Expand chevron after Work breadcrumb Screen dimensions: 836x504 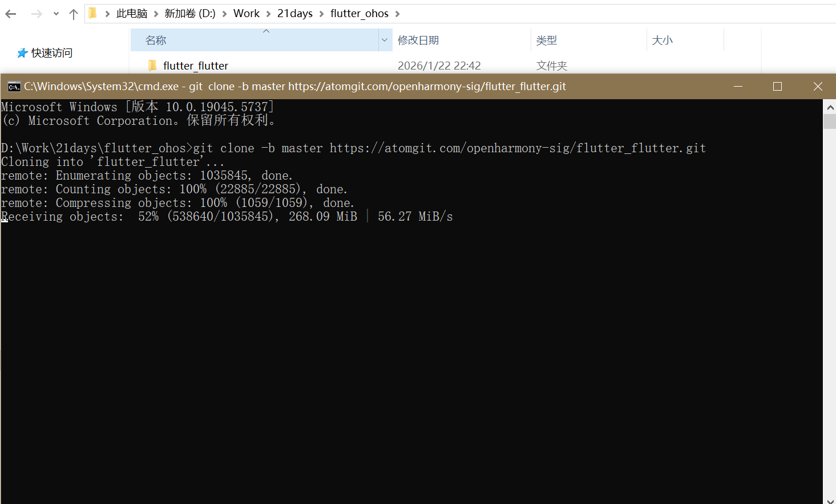pyautogui.click(x=268, y=14)
